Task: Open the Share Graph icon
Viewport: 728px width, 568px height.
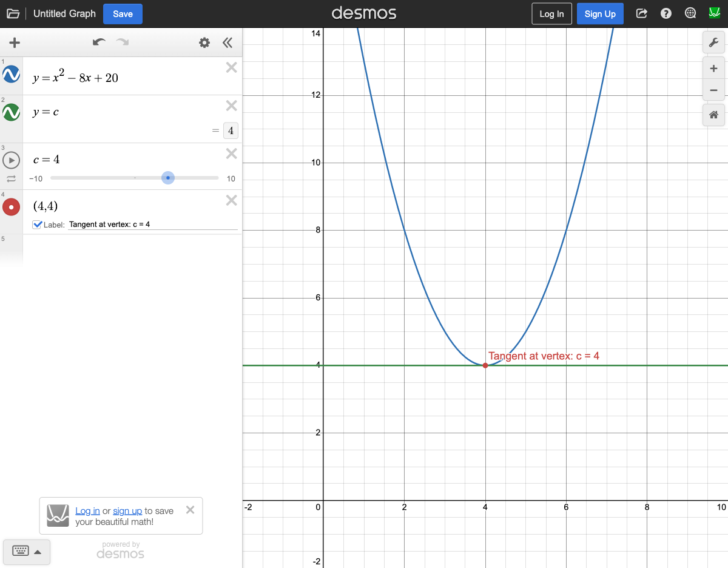Action: (x=641, y=13)
